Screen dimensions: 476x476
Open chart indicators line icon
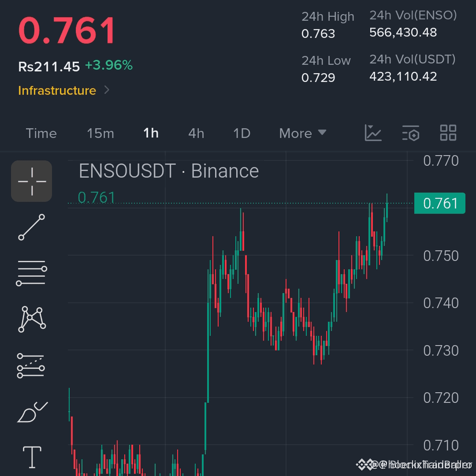click(373, 133)
